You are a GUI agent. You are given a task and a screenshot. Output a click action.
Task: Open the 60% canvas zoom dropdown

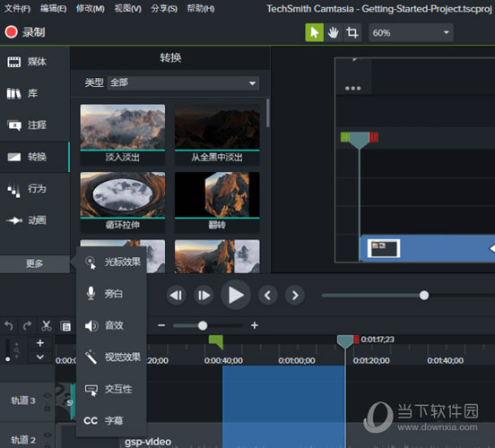point(411,32)
